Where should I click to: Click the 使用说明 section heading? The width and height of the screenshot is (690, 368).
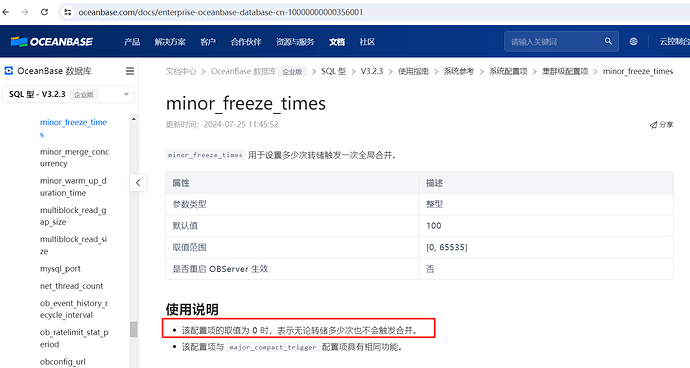[192, 309]
